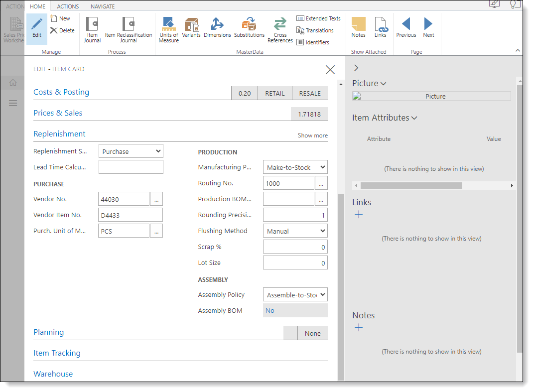Open Sales Price Worksheet

pos(13,30)
